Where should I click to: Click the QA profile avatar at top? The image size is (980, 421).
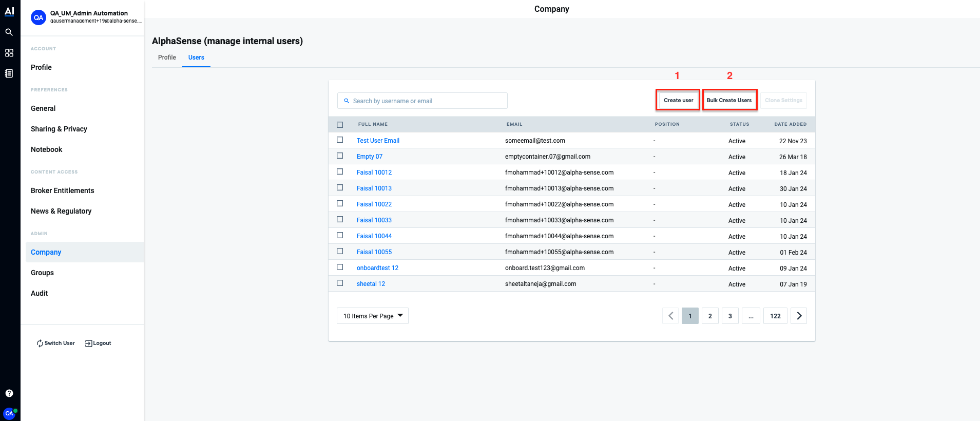39,17
